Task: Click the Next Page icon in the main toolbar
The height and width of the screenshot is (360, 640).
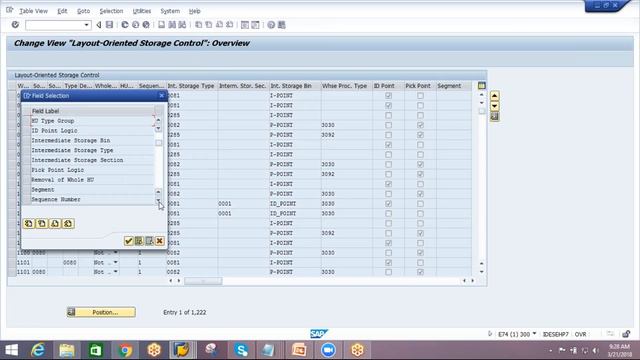Action: tap(219, 25)
